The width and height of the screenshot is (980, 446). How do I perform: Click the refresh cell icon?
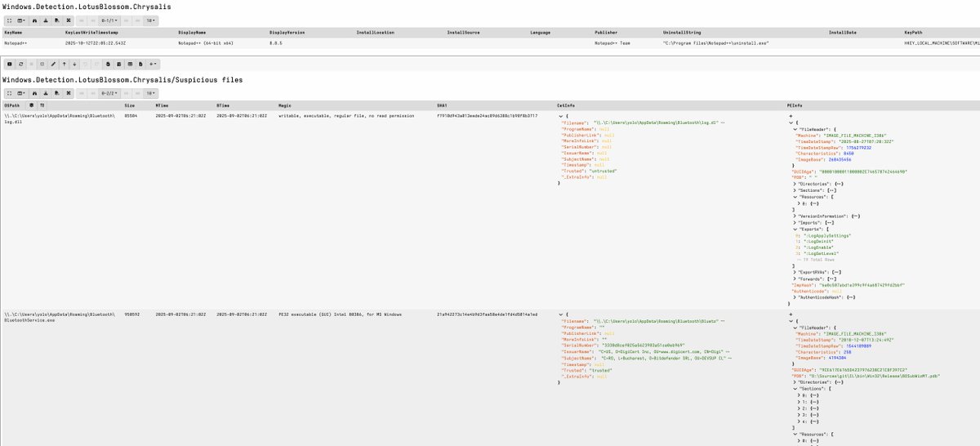click(x=20, y=64)
